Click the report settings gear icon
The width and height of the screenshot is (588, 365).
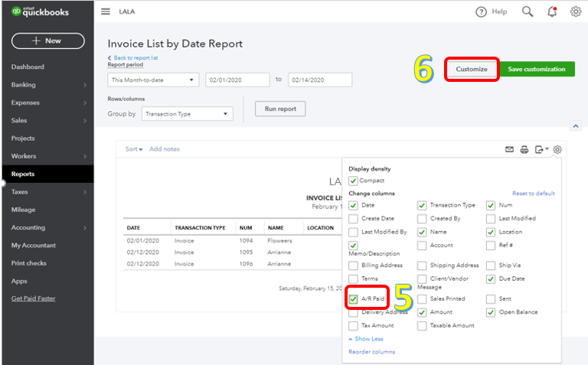[x=557, y=149]
